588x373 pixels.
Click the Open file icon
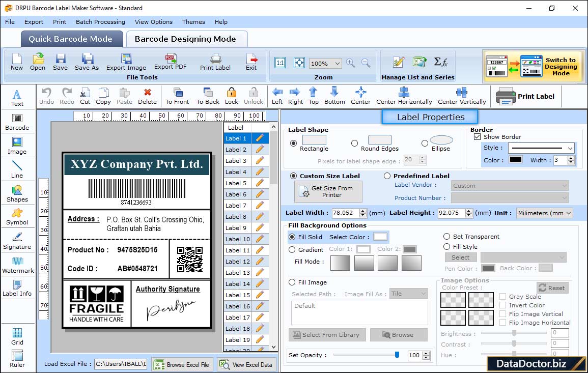38,62
